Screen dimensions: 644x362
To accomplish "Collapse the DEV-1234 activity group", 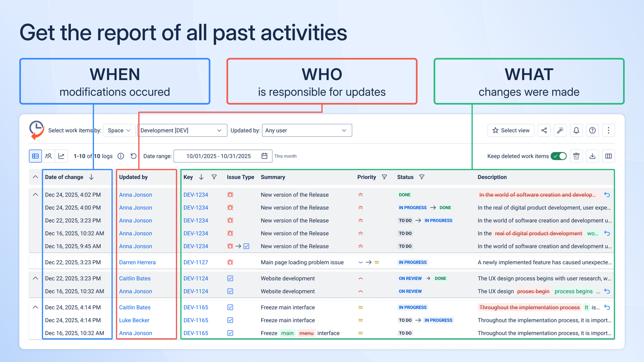I will (35, 195).
